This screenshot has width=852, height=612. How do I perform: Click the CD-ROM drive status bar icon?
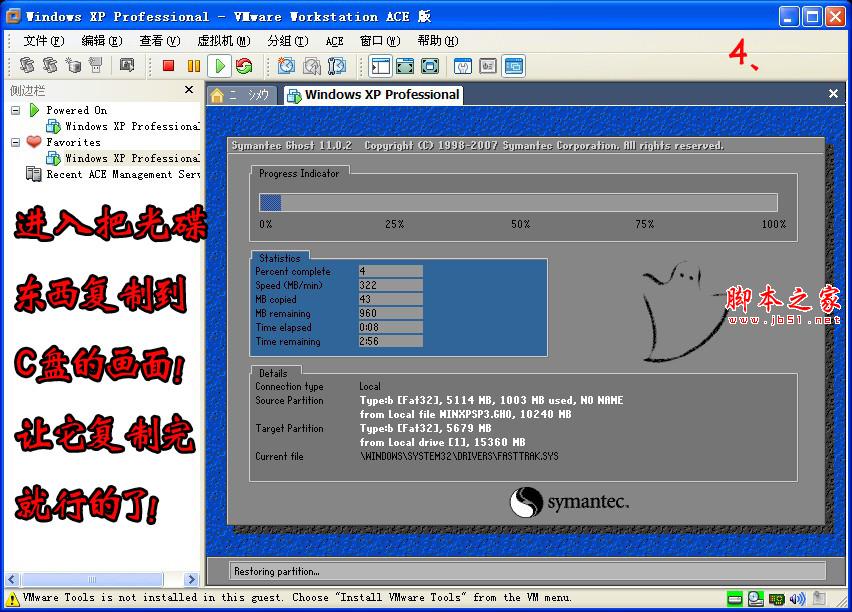point(756,599)
